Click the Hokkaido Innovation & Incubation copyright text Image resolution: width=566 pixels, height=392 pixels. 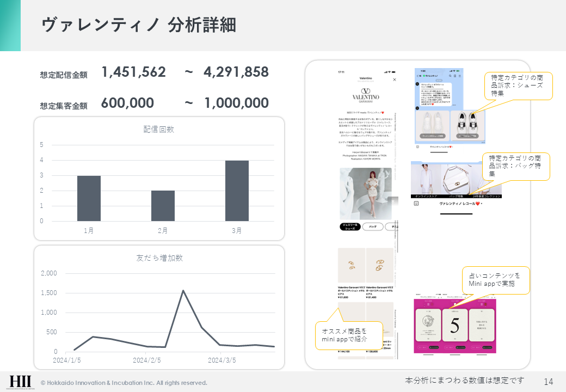click(124, 383)
